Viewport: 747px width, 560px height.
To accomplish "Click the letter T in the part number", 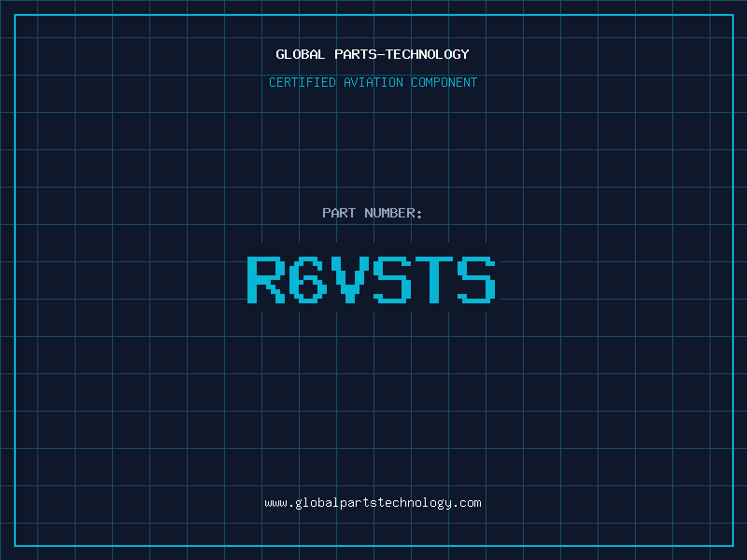I will point(434,279).
